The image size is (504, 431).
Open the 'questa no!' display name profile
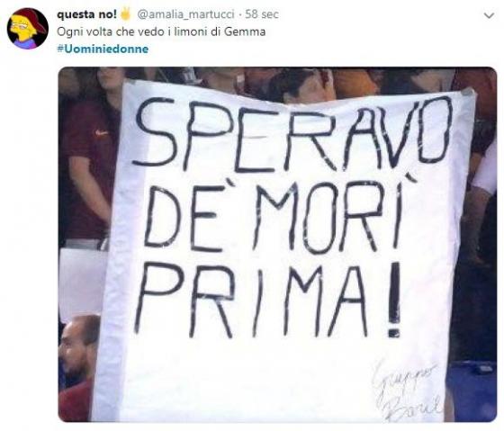86,14
